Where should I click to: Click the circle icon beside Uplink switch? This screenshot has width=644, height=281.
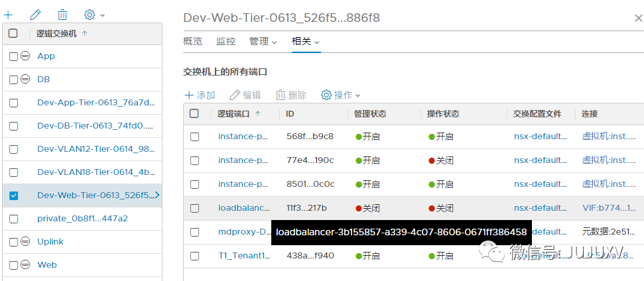point(25,242)
